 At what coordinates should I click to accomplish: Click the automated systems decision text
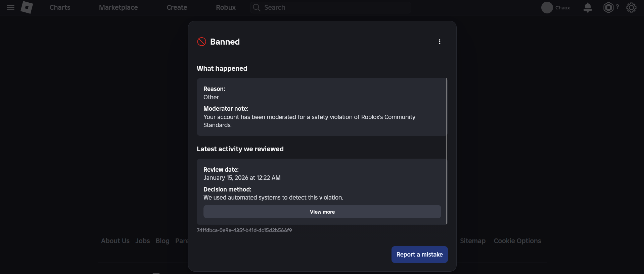pos(273,198)
